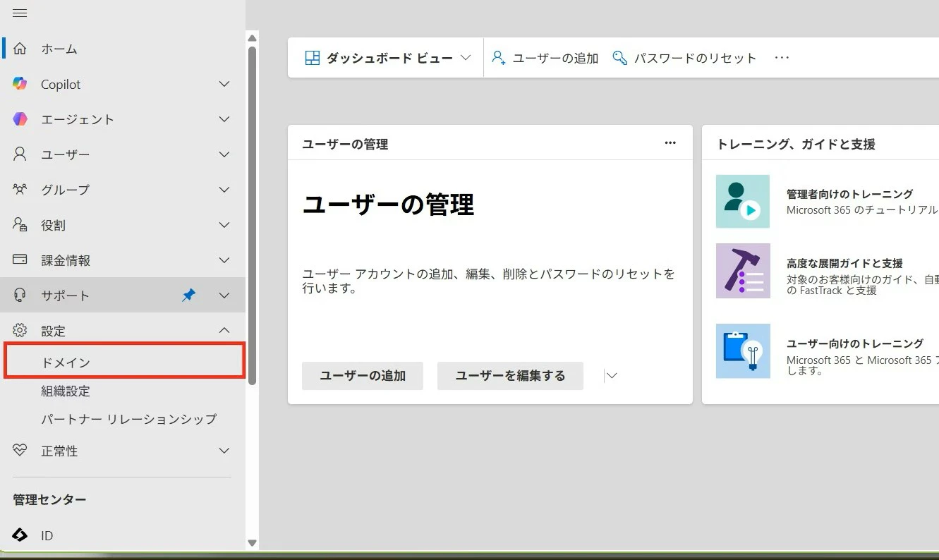Click the ID admin center icon
The width and height of the screenshot is (939, 560).
[20, 535]
